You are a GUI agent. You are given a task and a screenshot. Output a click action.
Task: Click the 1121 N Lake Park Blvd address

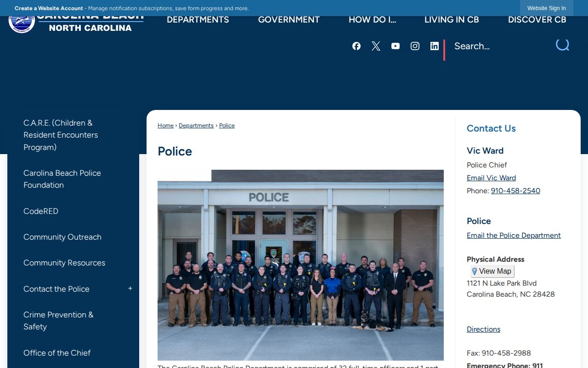click(x=502, y=283)
